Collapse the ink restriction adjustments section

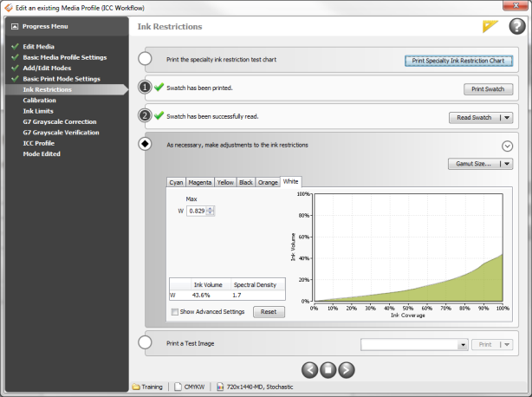pyautogui.click(x=507, y=146)
